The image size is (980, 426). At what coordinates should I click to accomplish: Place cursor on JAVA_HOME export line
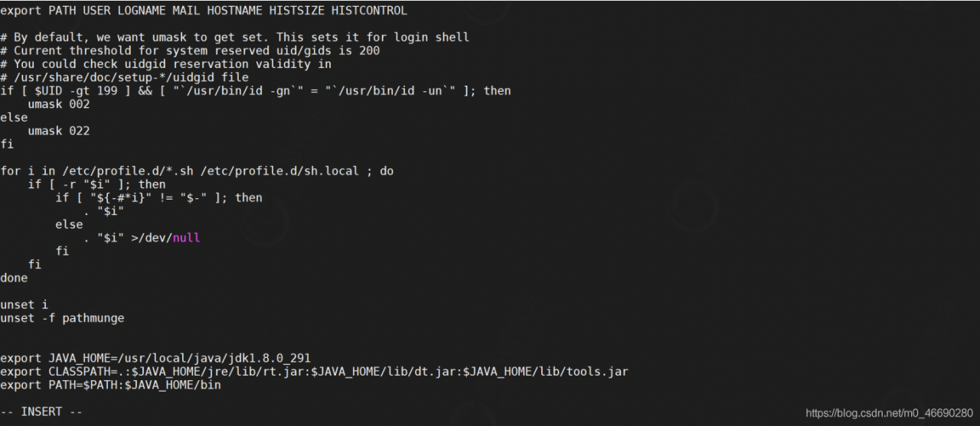tap(155, 358)
